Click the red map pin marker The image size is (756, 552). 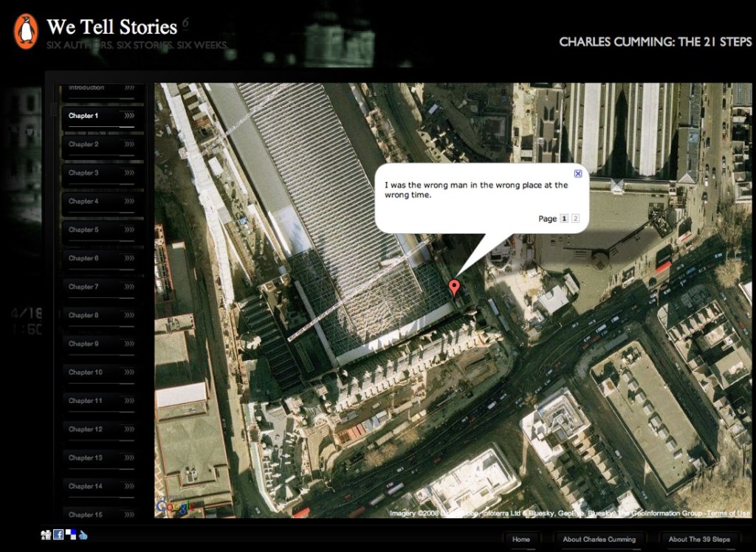point(454,287)
